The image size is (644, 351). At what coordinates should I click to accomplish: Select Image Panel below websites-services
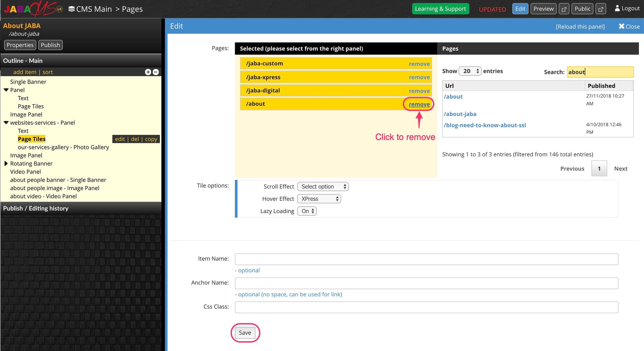point(26,155)
